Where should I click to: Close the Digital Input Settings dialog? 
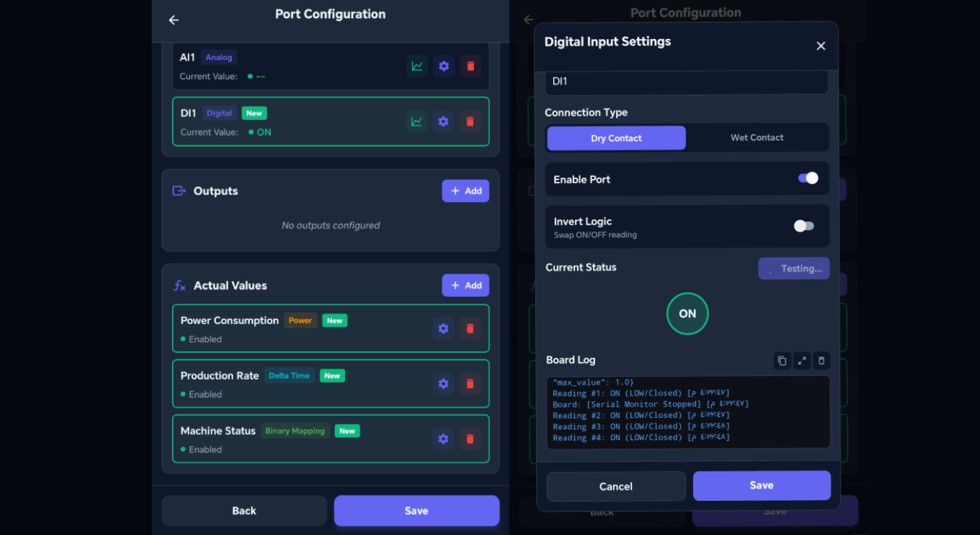(821, 46)
